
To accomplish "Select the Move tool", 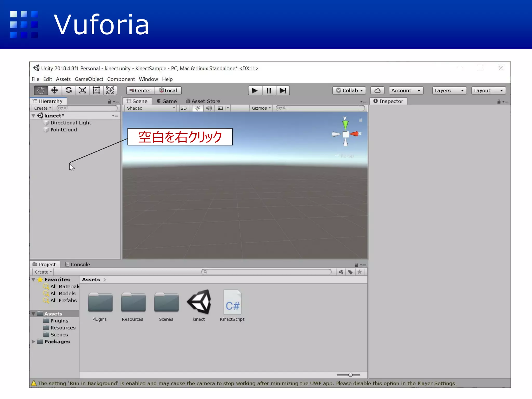I will [x=55, y=90].
